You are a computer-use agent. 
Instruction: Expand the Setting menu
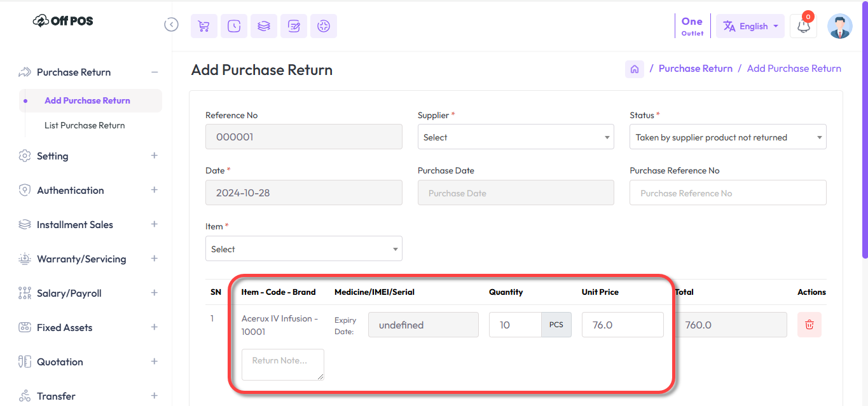(154, 156)
